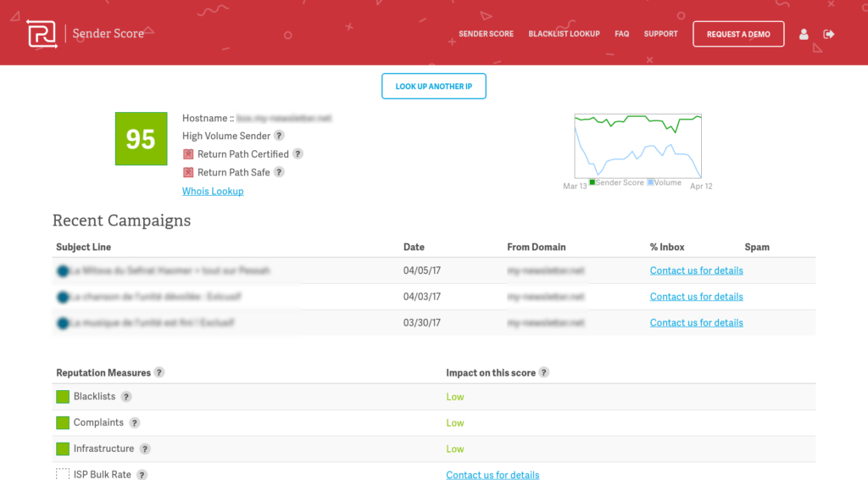Click the From Domain column header

(537, 248)
